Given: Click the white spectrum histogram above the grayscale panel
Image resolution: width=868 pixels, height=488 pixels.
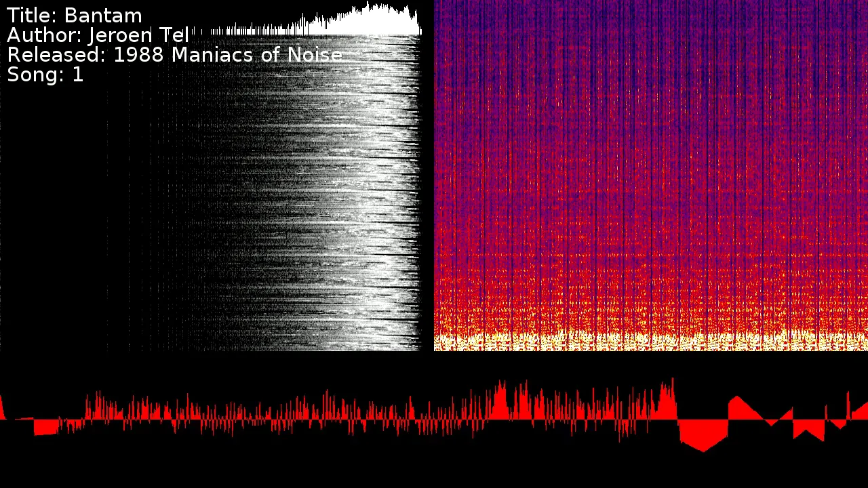Looking at the screenshot, I should [307, 18].
